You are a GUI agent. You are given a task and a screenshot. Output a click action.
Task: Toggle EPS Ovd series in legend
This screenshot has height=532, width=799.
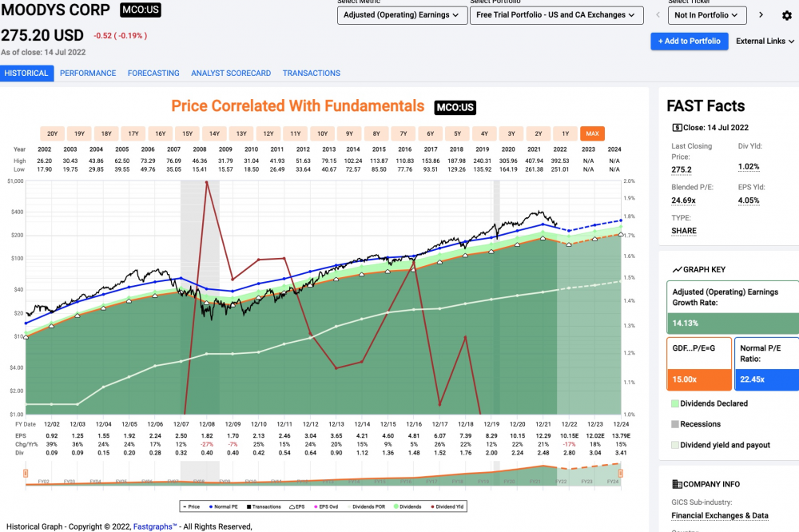click(326, 506)
